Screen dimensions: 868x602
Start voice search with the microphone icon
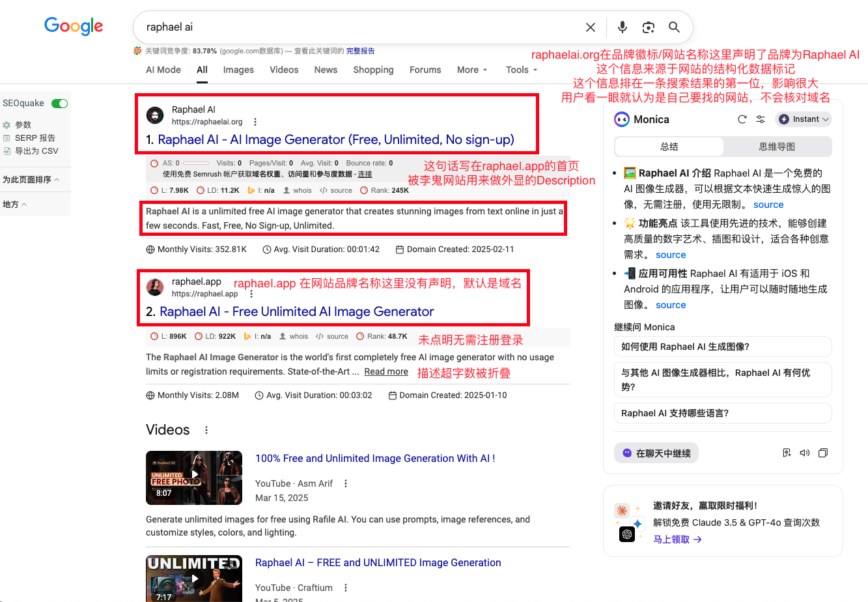click(623, 27)
